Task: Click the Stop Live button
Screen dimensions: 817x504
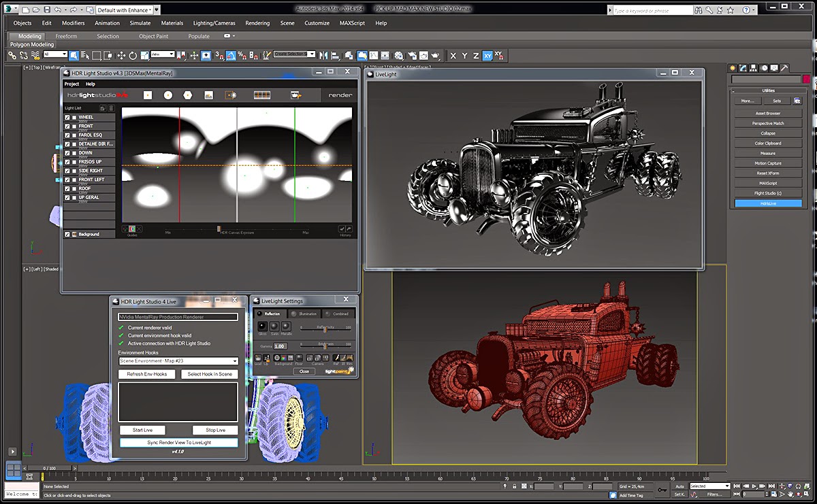Action: [x=215, y=430]
